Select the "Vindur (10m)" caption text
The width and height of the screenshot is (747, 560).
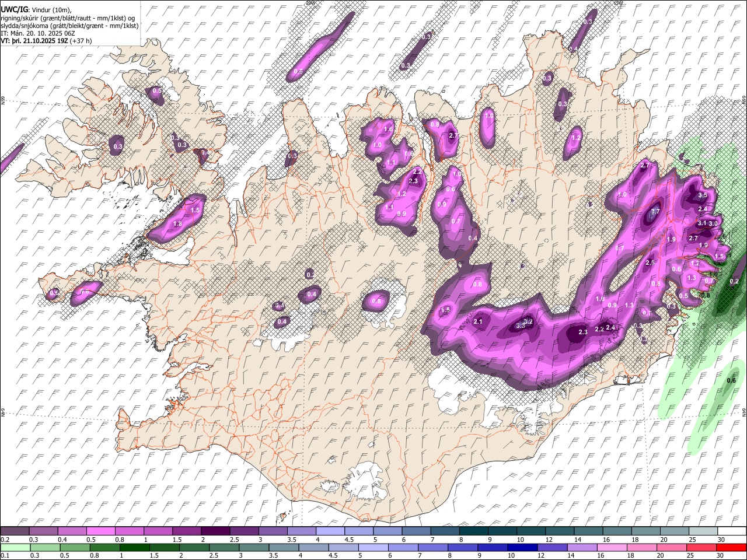click(x=50, y=10)
